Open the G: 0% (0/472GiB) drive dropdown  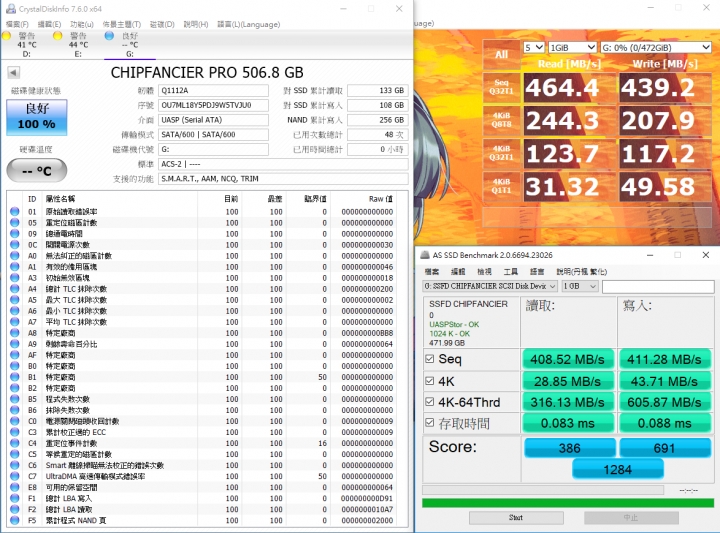pos(656,47)
